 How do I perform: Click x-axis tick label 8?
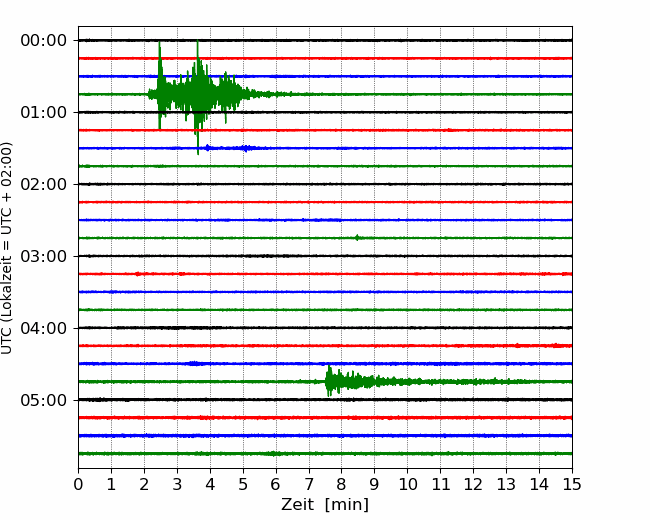(342, 484)
